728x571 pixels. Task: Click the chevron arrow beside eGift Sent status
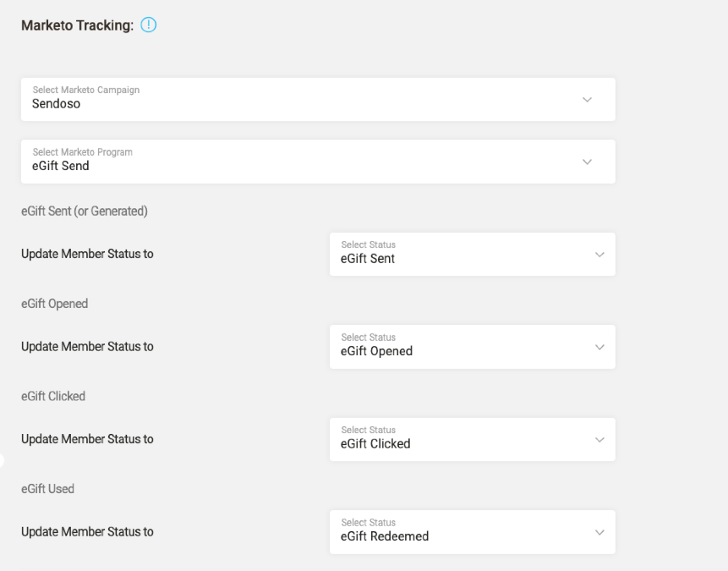coord(599,255)
